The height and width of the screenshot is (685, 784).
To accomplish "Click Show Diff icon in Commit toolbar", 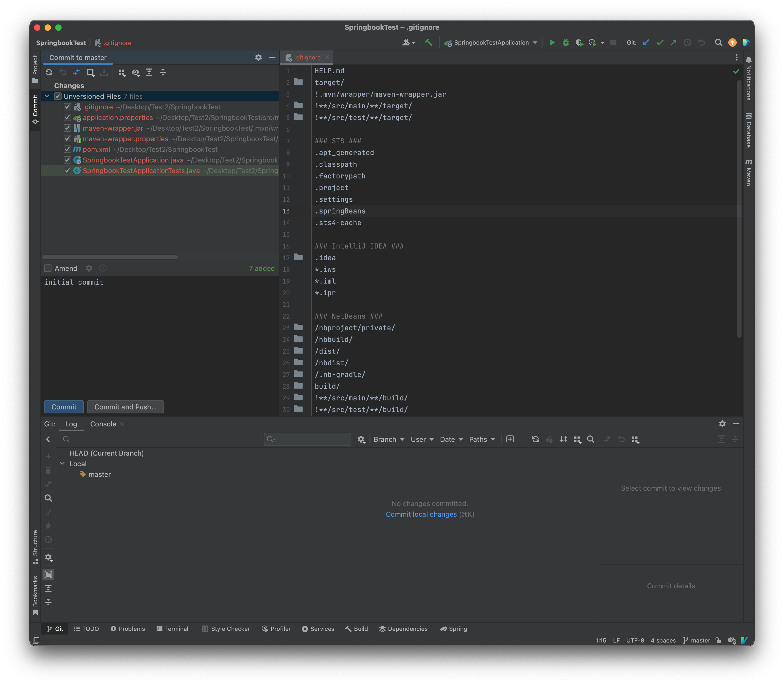I will [x=76, y=72].
